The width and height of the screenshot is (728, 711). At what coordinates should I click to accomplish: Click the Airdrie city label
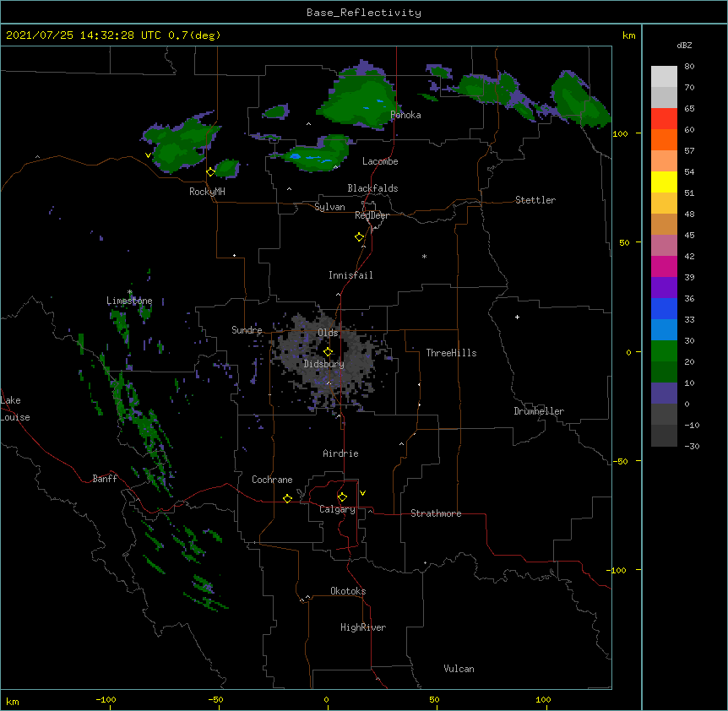click(340, 453)
